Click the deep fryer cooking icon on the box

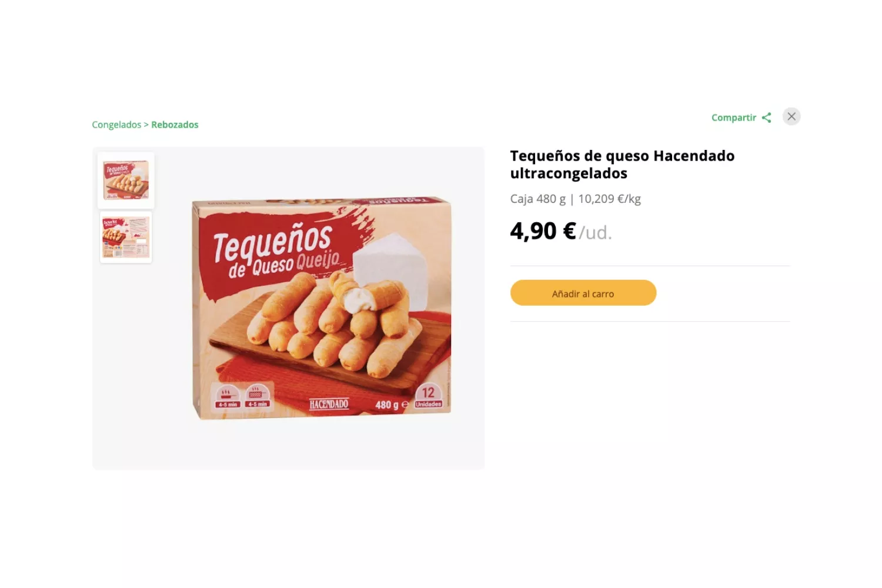click(x=257, y=396)
